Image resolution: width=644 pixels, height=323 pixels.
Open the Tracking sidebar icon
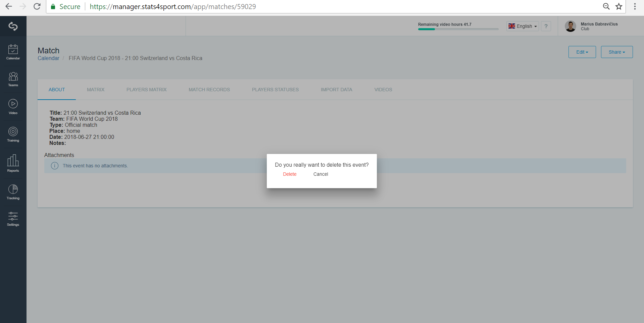pyautogui.click(x=13, y=192)
